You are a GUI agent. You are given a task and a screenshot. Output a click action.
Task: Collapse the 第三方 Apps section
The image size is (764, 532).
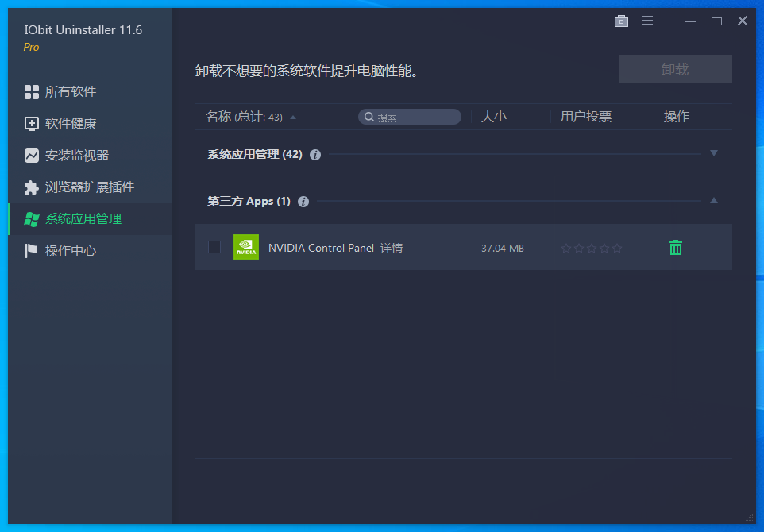tap(713, 201)
